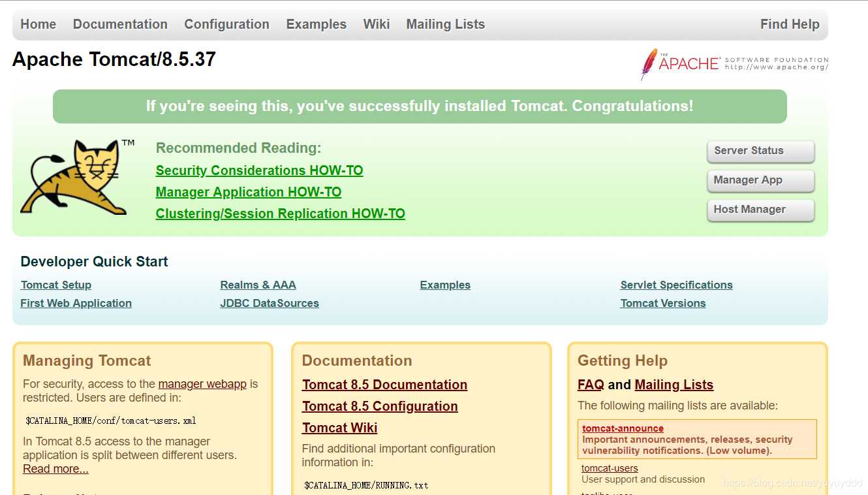Open Tomcat 8.5 Documentation link
The image size is (868, 495).
384,385
